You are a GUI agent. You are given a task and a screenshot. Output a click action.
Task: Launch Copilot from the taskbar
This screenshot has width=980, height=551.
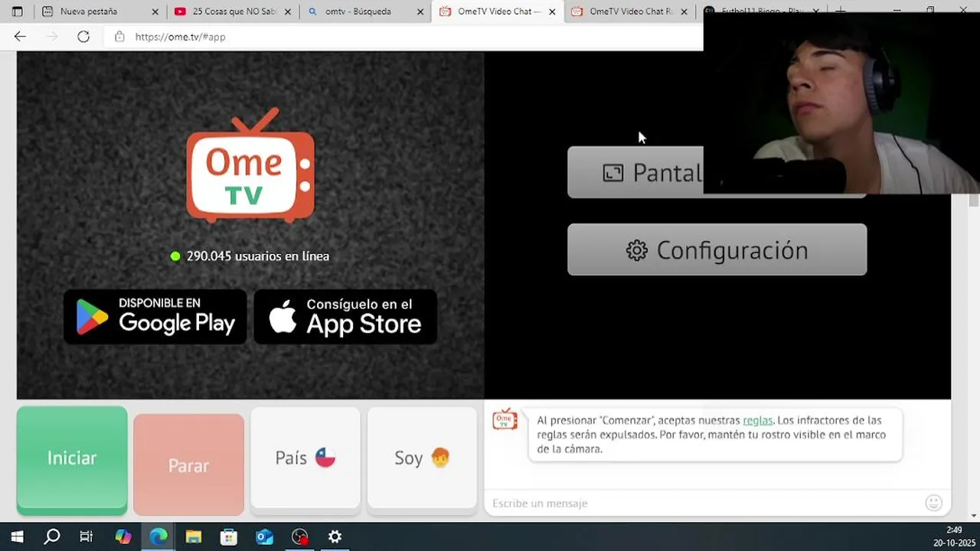[122, 536]
